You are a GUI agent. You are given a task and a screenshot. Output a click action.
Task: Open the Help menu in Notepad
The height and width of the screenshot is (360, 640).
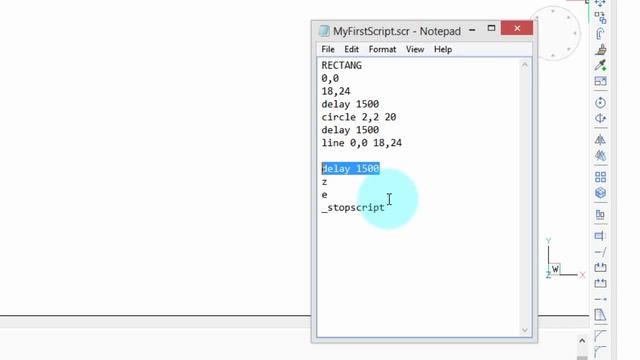tap(442, 49)
